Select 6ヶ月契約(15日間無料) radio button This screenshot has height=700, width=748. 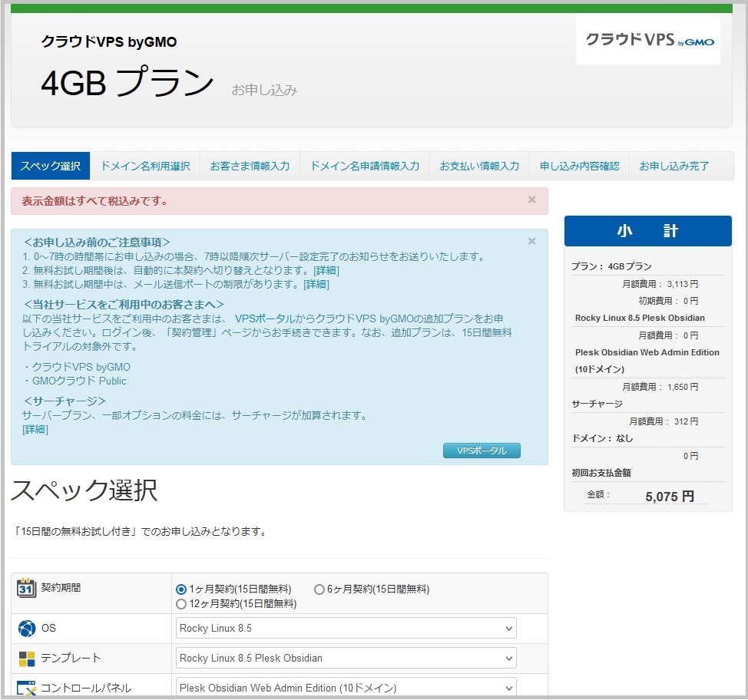coord(319,589)
